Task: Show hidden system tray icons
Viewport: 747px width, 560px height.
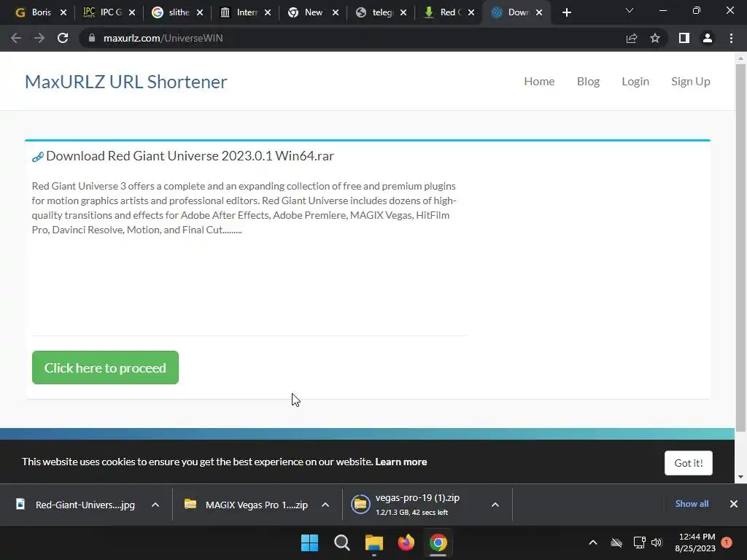Action: click(x=593, y=542)
